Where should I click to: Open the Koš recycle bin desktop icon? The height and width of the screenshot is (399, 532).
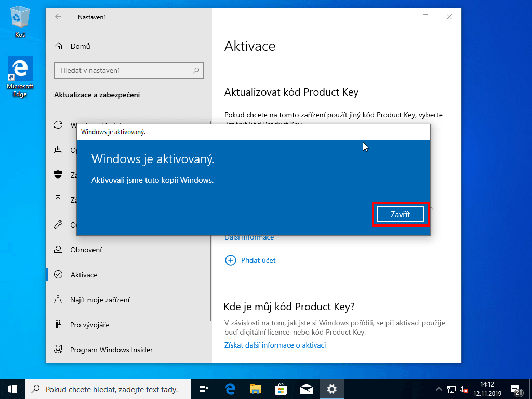click(x=20, y=22)
